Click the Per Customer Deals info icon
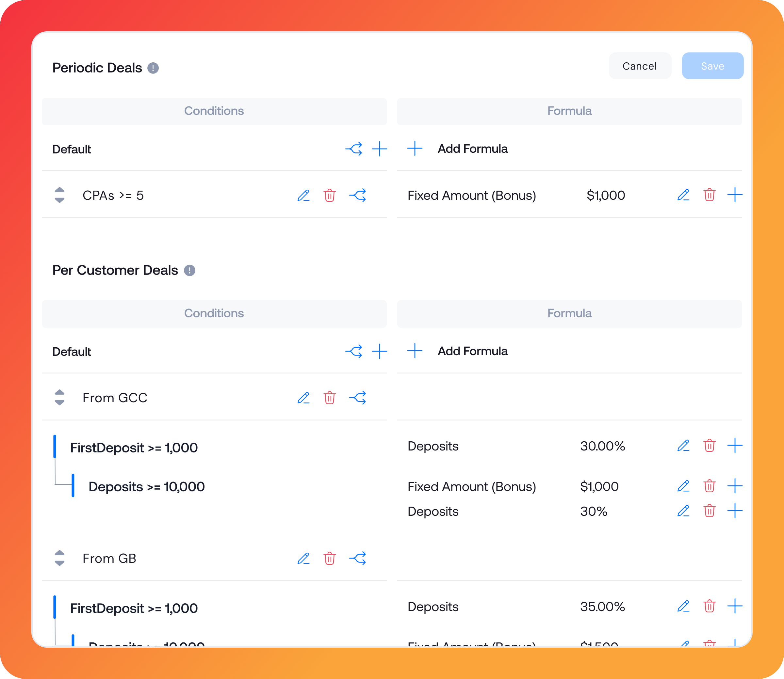Viewport: 784px width, 679px height. point(189,271)
